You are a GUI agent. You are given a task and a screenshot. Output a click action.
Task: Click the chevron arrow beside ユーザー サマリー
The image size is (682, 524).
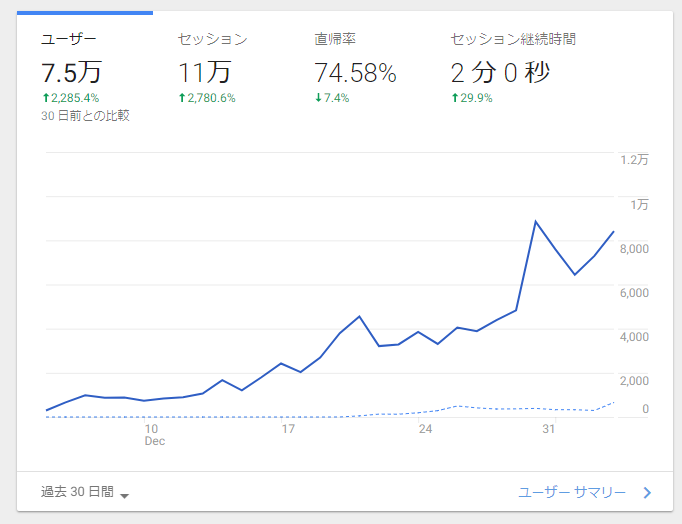click(647, 493)
